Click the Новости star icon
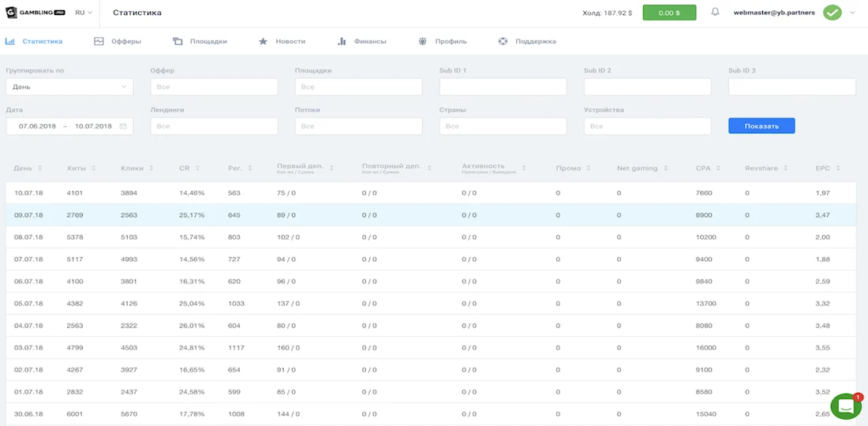Screen dimensions: 868x426 point(263,41)
